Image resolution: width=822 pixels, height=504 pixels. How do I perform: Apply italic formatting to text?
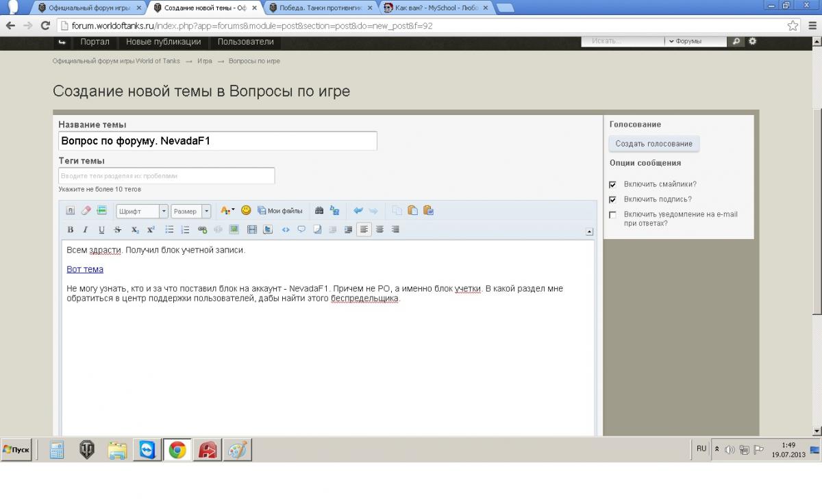(x=86, y=230)
